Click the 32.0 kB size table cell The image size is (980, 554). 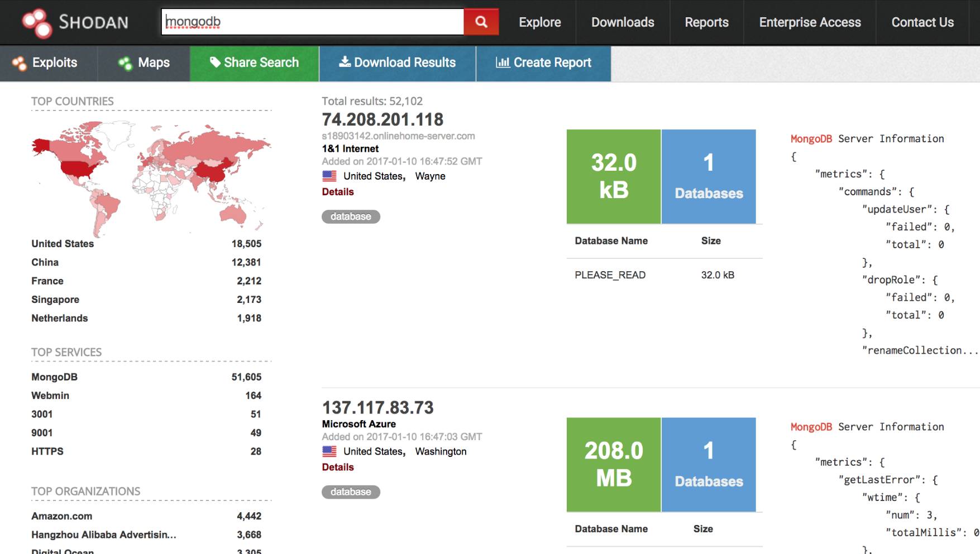718,275
